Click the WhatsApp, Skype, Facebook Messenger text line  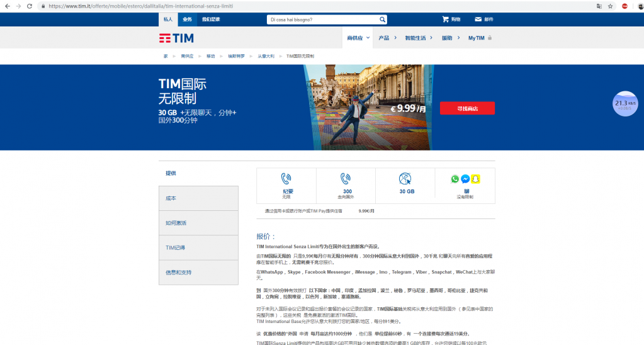375,274
